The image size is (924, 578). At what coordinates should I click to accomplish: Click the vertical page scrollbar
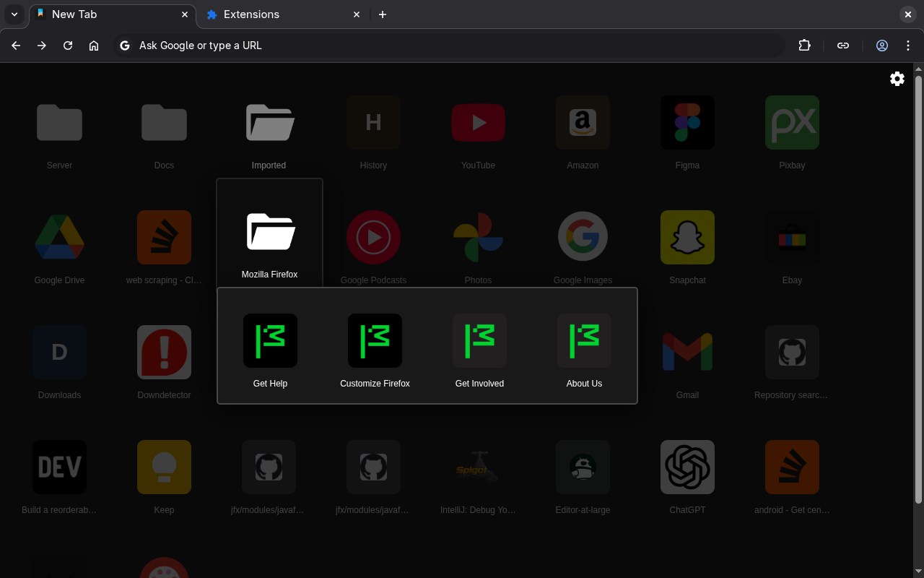click(x=918, y=289)
